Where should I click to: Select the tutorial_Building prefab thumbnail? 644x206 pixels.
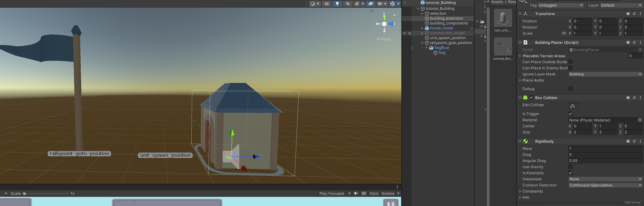503,46
